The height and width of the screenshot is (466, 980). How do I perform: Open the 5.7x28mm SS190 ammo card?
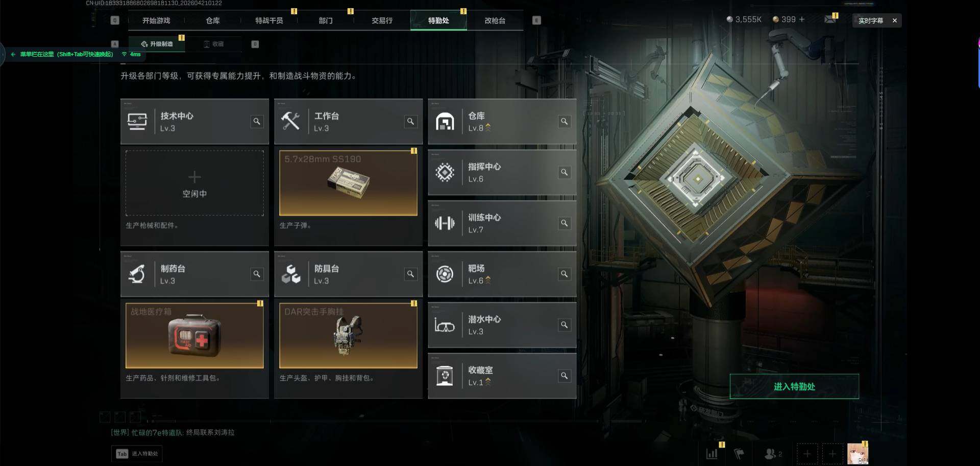pos(348,183)
